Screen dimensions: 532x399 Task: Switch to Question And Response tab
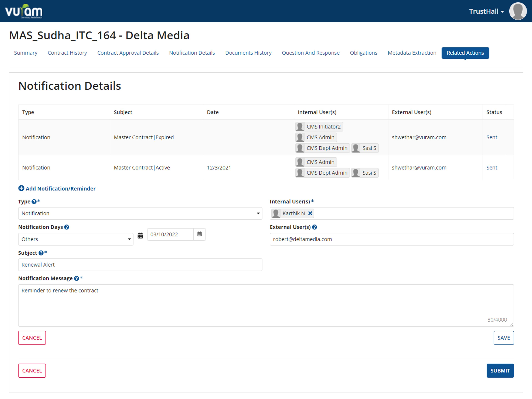(x=311, y=53)
